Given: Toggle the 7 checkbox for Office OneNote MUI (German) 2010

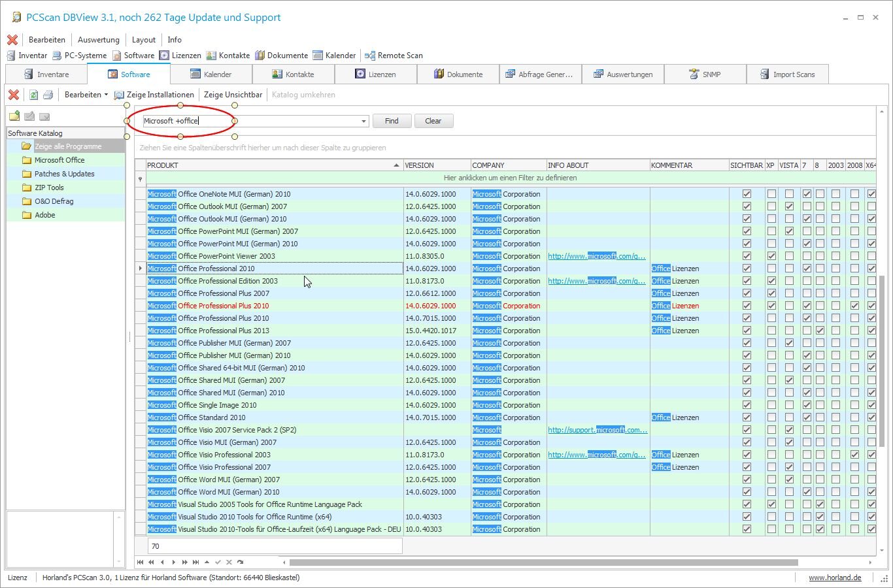Looking at the screenshot, I should (807, 194).
